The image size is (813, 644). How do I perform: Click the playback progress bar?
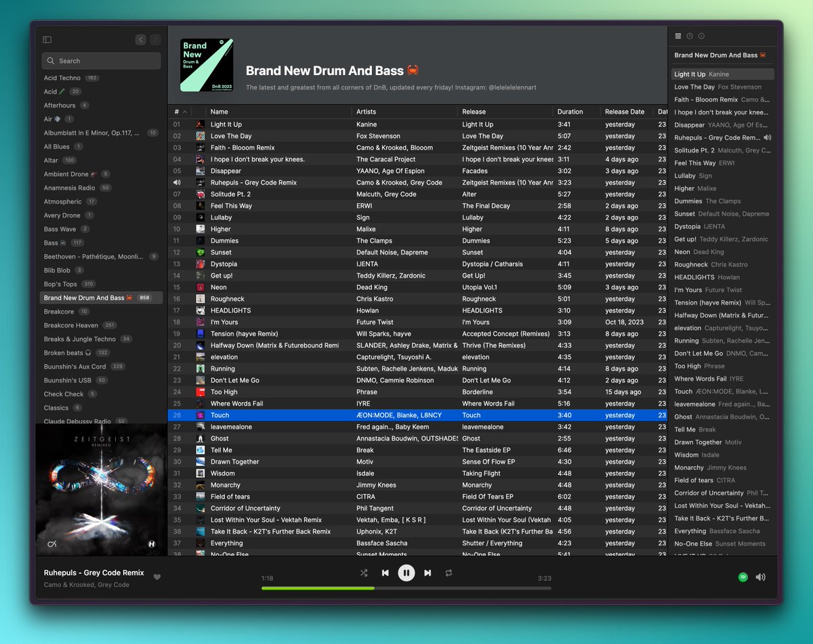(406, 588)
